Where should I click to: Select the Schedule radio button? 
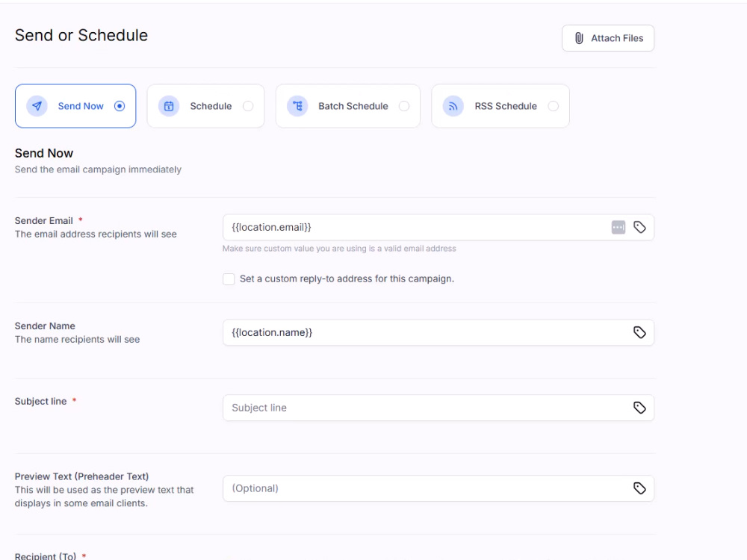point(248,106)
